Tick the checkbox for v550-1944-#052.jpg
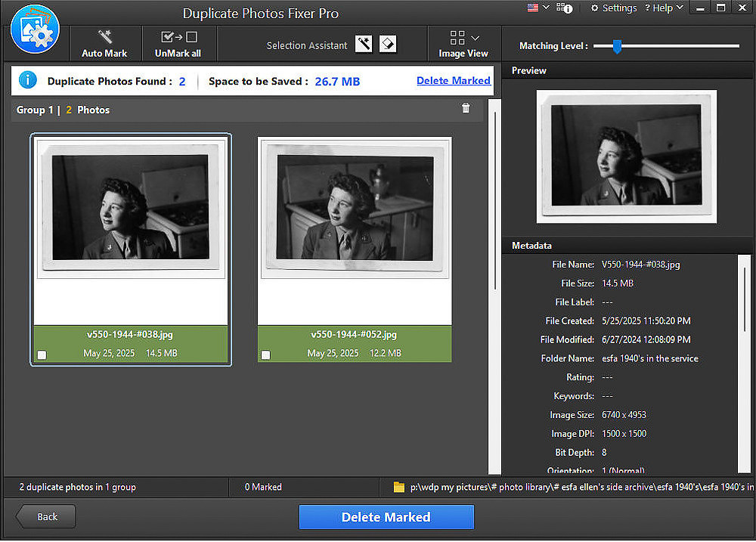The width and height of the screenshot is (756, 542). point(265,355)
